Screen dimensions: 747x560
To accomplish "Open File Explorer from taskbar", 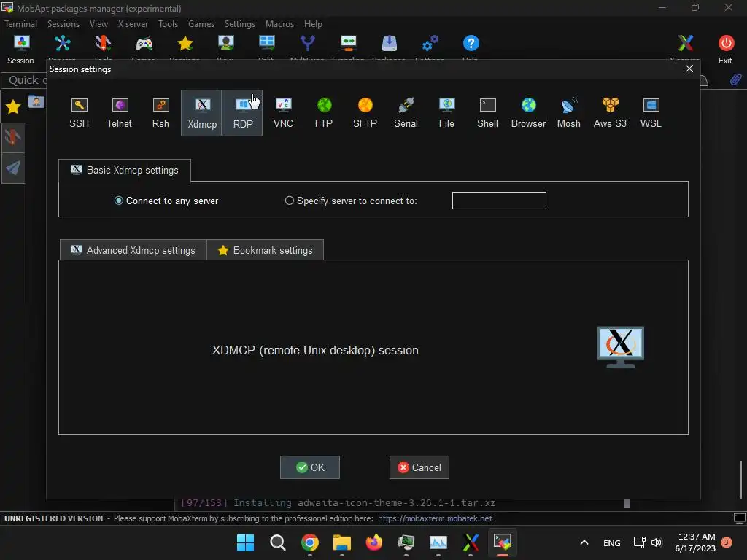I will tap(342, 542).
